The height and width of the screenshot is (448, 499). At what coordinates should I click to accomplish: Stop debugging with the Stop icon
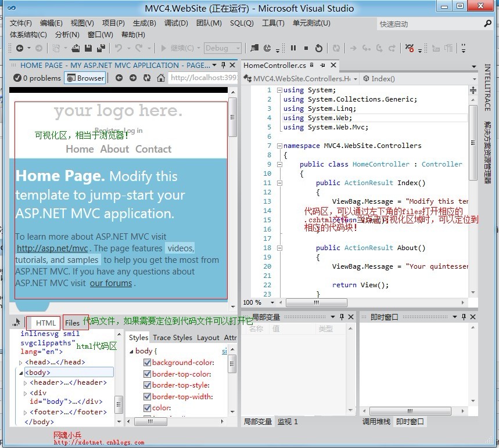coord(306,48)
